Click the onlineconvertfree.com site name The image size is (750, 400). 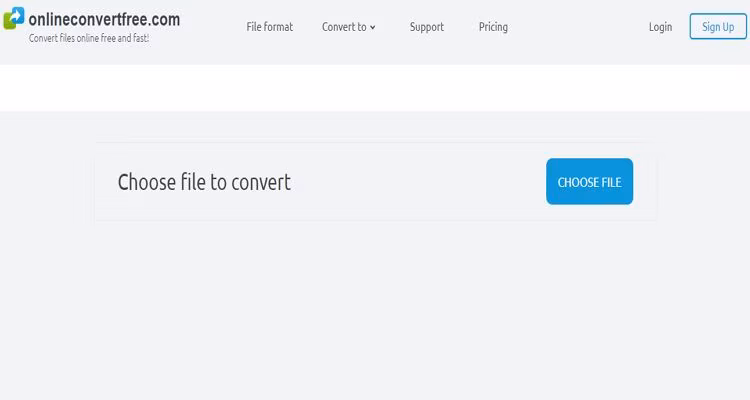(x=104, y=17)
